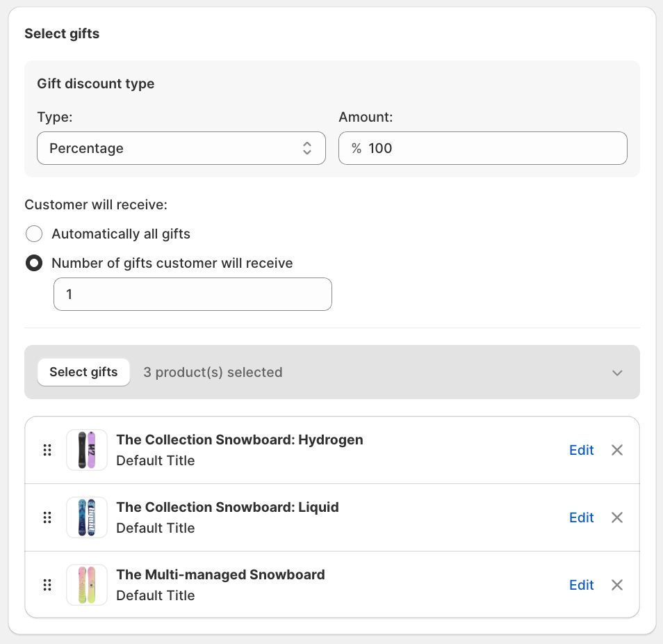
Task: Edit The Collection Snowboard: Liquid
Action: tap(581, 517)
